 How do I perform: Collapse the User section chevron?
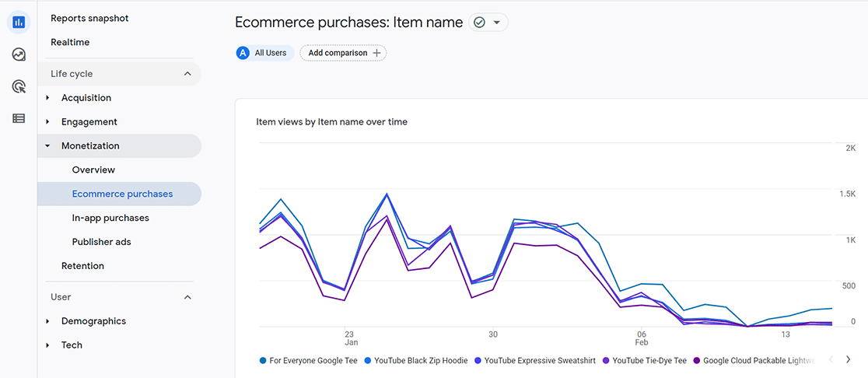pyautogui.click(x=187, y=297)
